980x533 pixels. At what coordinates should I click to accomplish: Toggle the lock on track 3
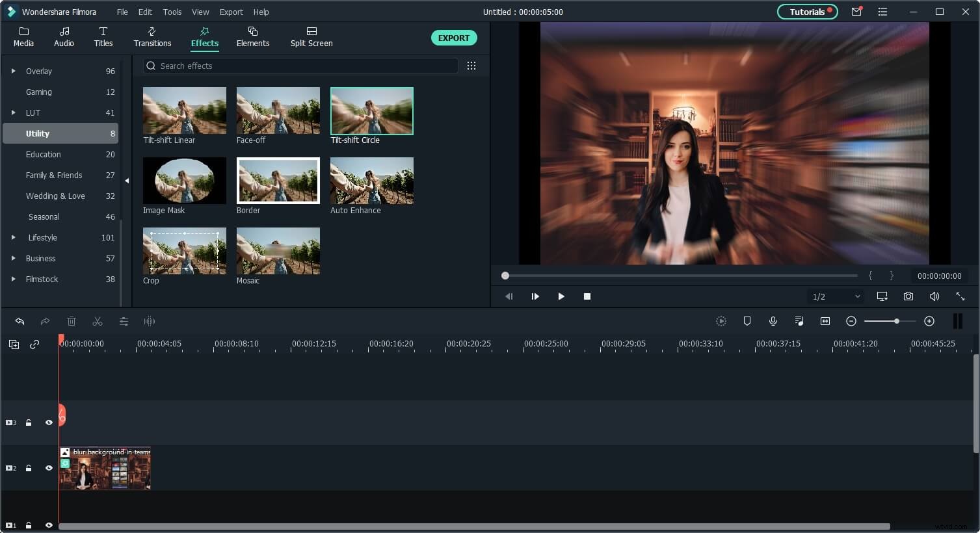pyautogui.click(x=29, y=422)
